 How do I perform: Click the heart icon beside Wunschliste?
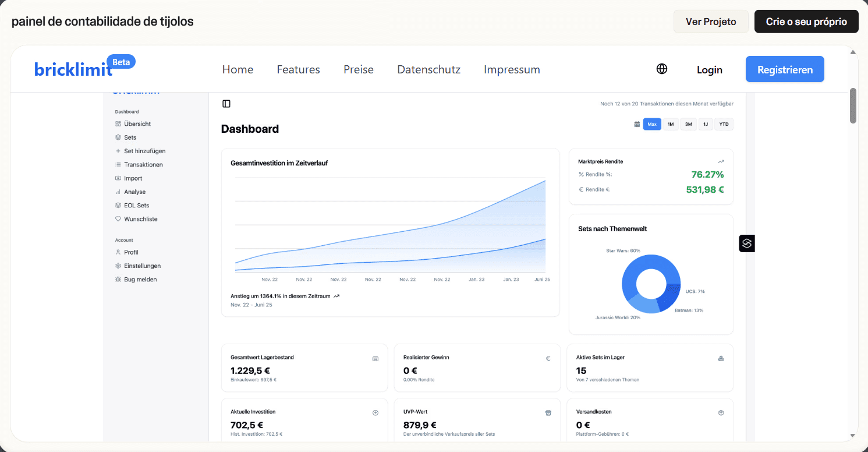[118, 219]
